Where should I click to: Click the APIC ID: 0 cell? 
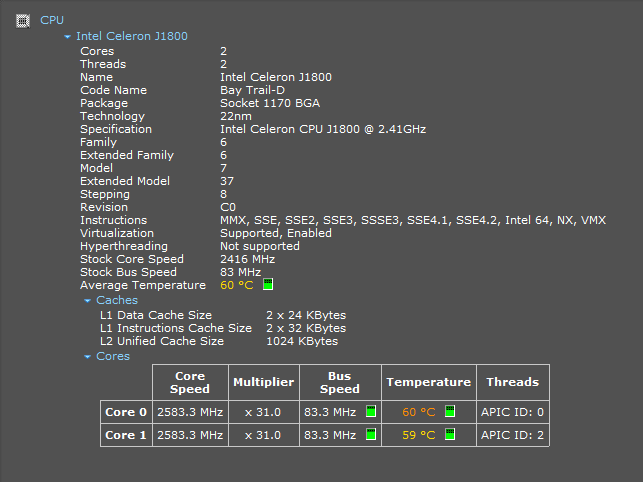coord(513,412)
